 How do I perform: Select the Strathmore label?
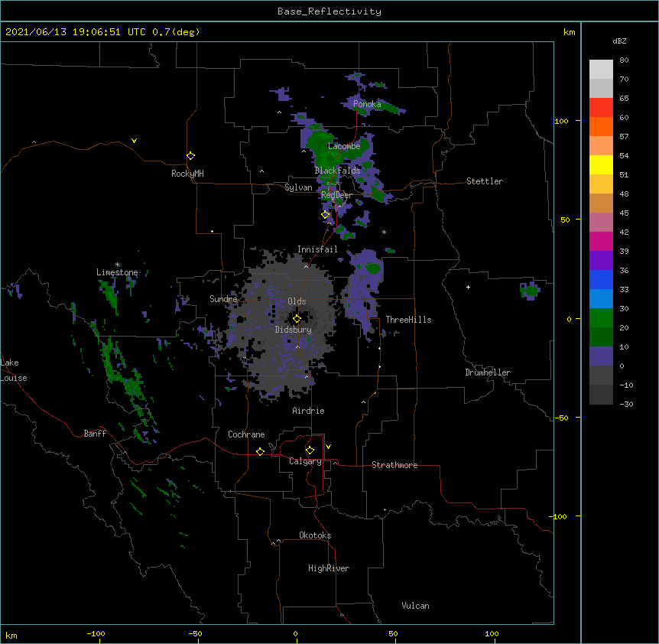coord(394,465)
